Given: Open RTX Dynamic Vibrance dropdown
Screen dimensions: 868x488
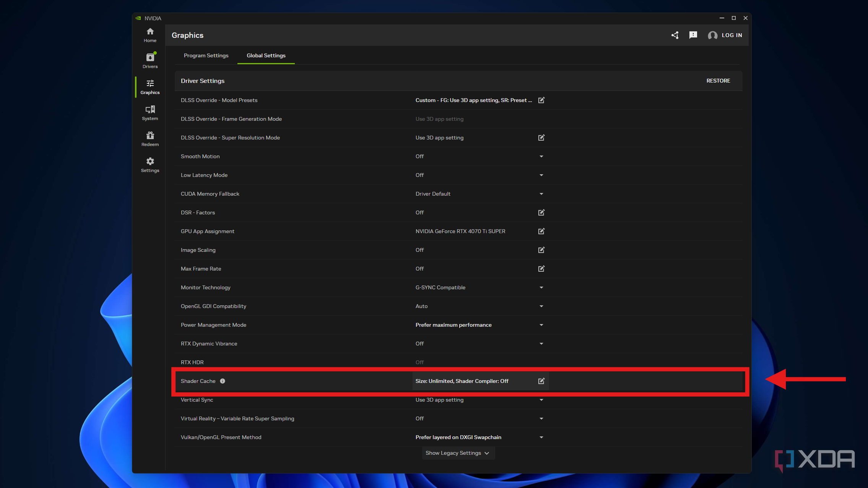Looking at the screenshot, I should coord(541,344).
